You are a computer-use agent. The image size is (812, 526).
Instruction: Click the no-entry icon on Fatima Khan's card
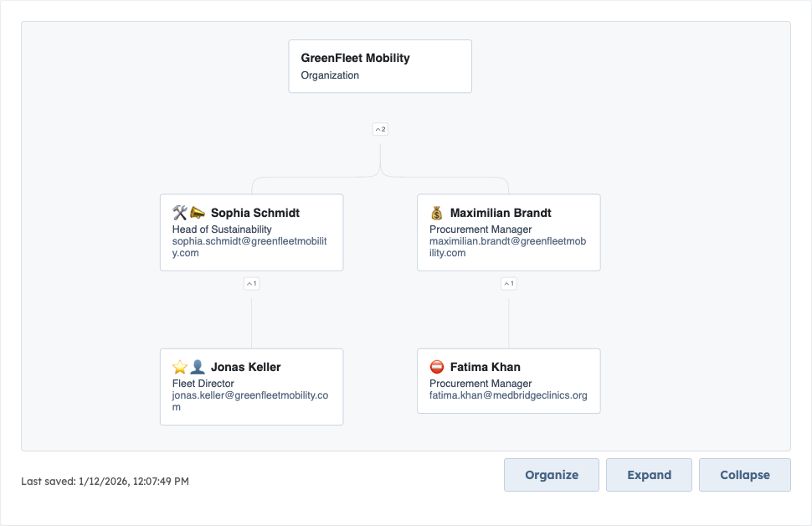point(439,366)
